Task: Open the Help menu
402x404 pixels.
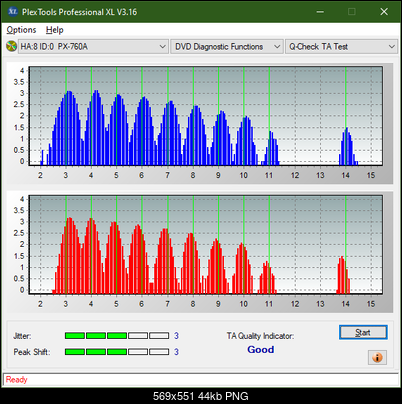Action: [55, 30]
